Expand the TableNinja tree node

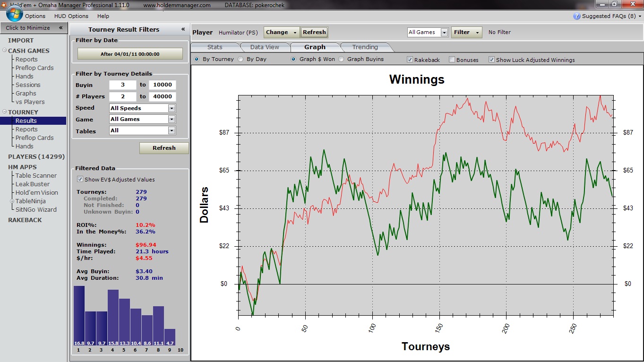[x=12, y=201]
